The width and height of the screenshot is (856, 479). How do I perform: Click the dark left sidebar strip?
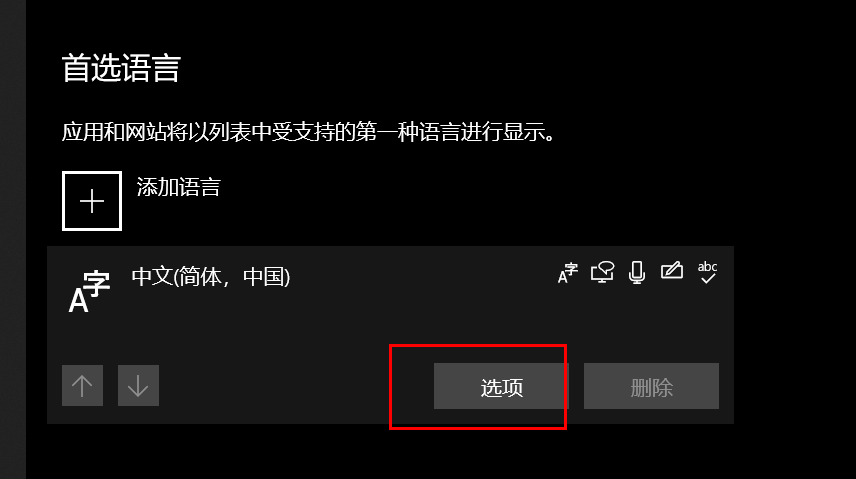[x=13, y=239]
